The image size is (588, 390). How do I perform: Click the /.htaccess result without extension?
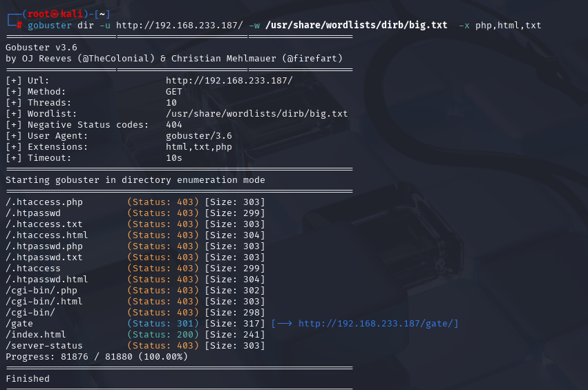point(33,269)
